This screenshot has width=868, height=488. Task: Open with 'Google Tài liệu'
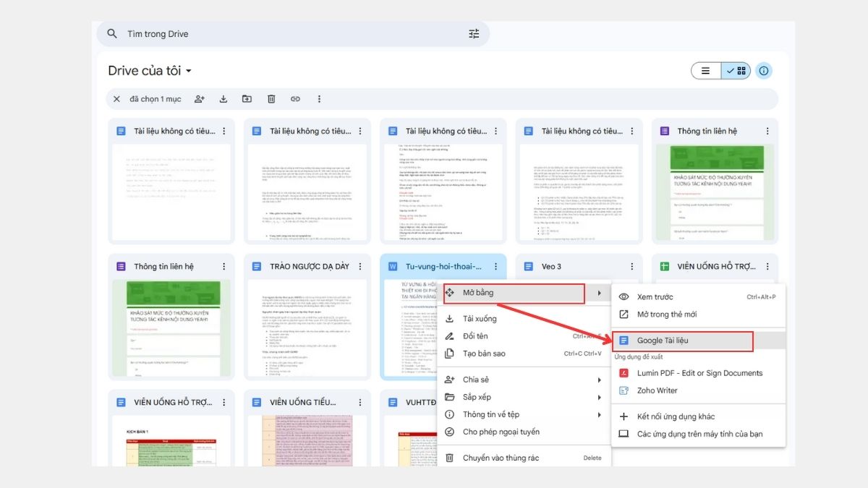point(698,341)
